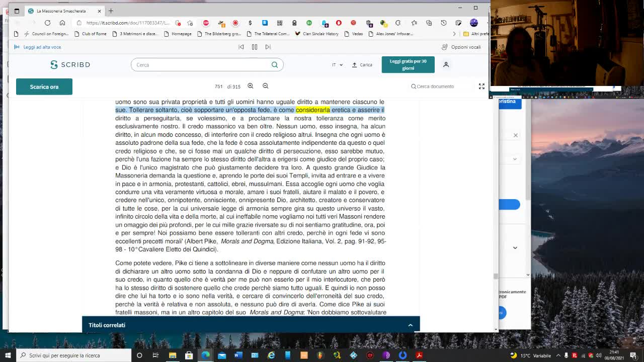Zoom in on the document
Viewport: 644px width, 362px height.
pyautogui.click(x=251, y=86)
